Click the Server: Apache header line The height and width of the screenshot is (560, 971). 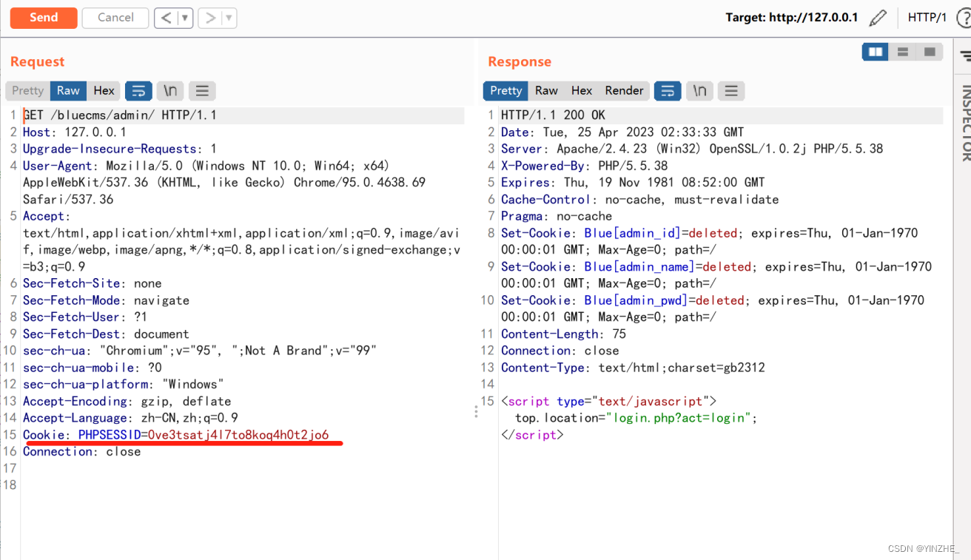692,149
